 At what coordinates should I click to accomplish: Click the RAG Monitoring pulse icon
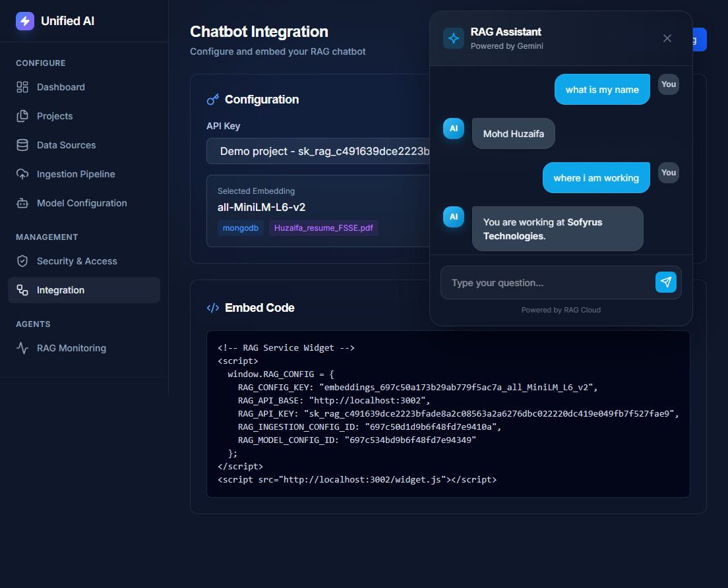[22, 348]
